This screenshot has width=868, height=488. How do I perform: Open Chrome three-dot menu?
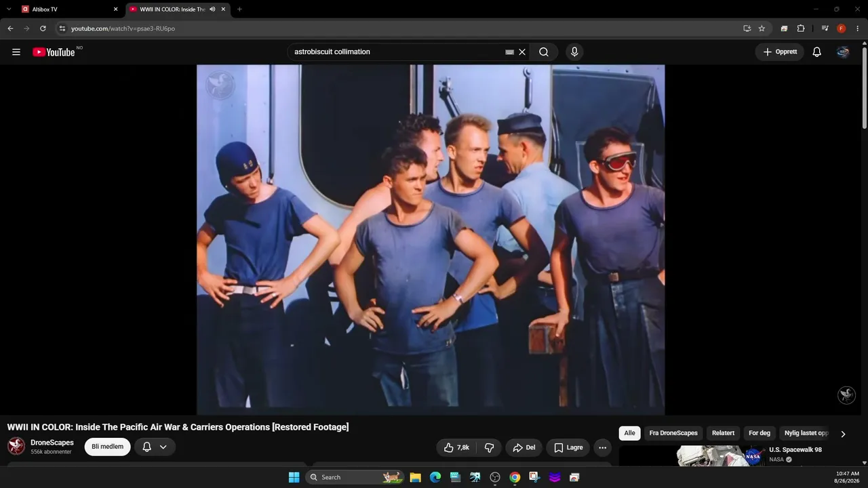tap(858, 28)
